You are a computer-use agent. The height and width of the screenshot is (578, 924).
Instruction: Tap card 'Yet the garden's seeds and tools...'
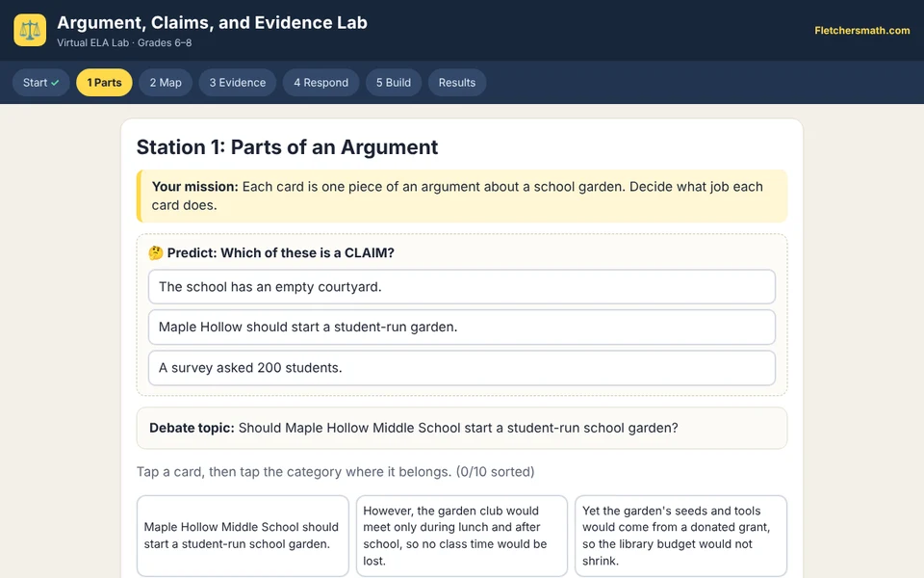pyautogui.click(x=680, y=536)
